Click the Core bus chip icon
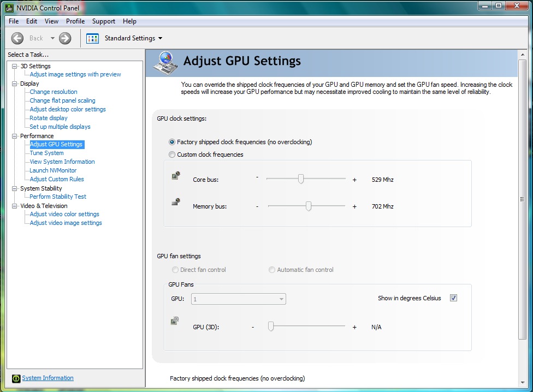The image size is (533, 392). (176, 176)
